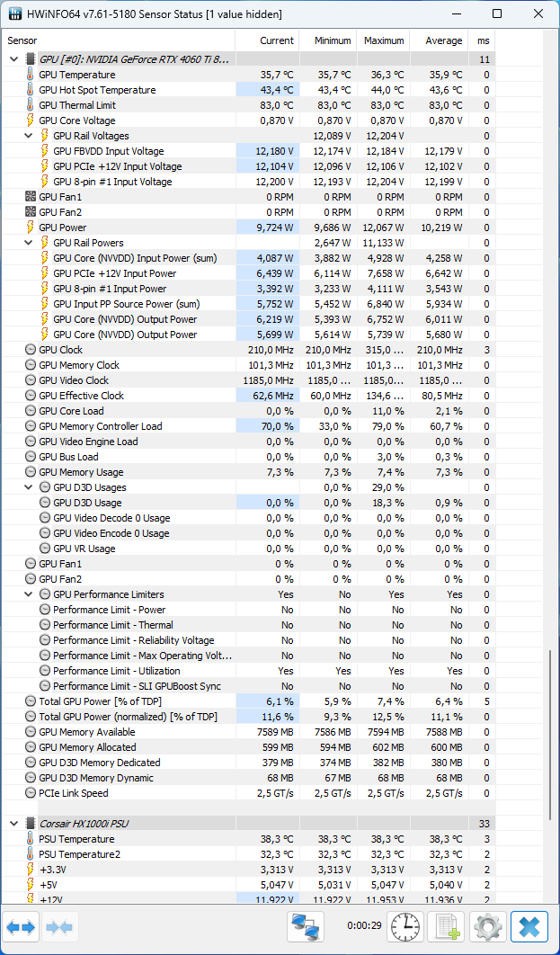560x955 pixels.
Task: Click the ms column header
Action: pos(482,40)
